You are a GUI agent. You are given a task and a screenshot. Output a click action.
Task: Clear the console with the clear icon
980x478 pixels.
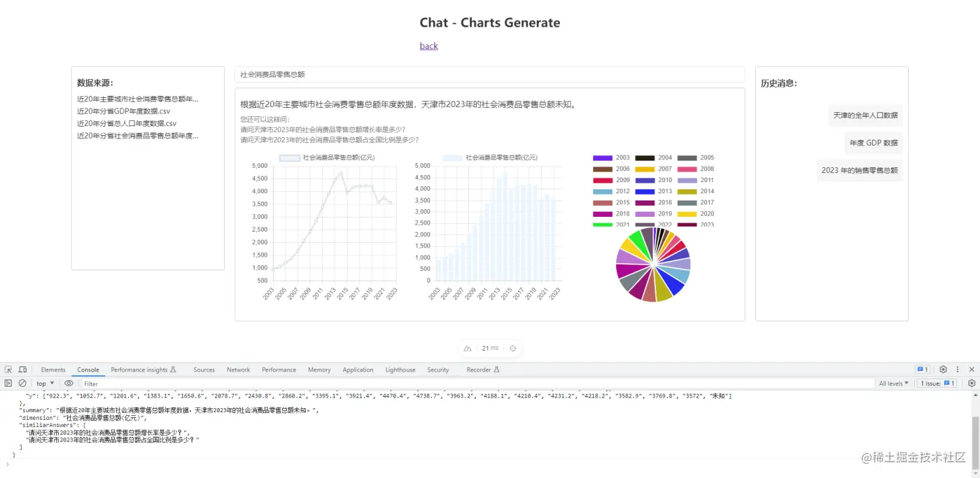coord(22,383)
